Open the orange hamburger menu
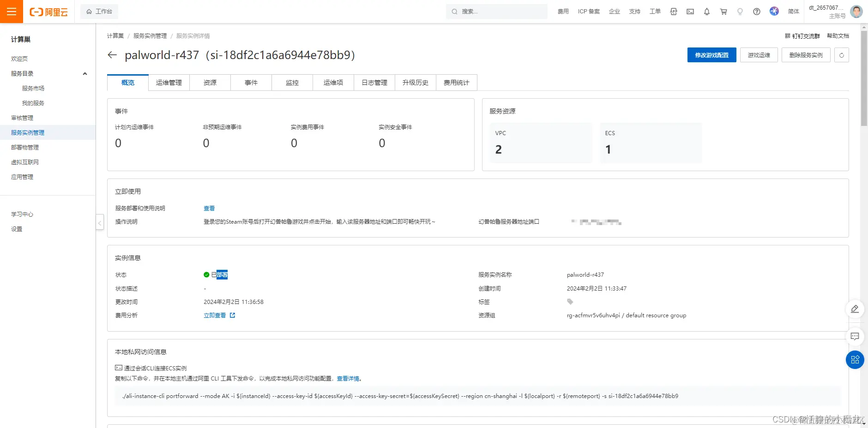This screenshot has height=428, width=868. pyautogui.click(x=12, y=12)
